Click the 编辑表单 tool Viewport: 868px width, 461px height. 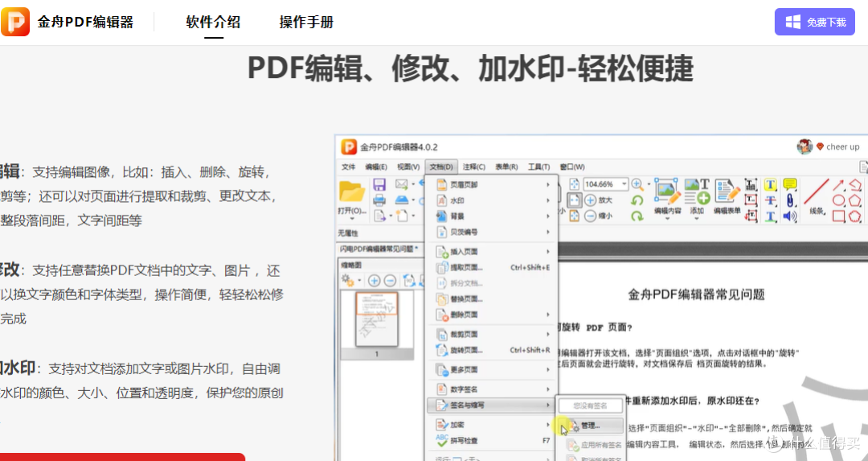[x=727, y=198]
